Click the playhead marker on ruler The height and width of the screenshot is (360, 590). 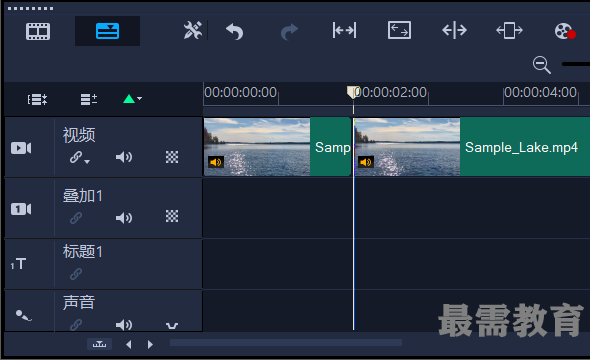(353, 93)
